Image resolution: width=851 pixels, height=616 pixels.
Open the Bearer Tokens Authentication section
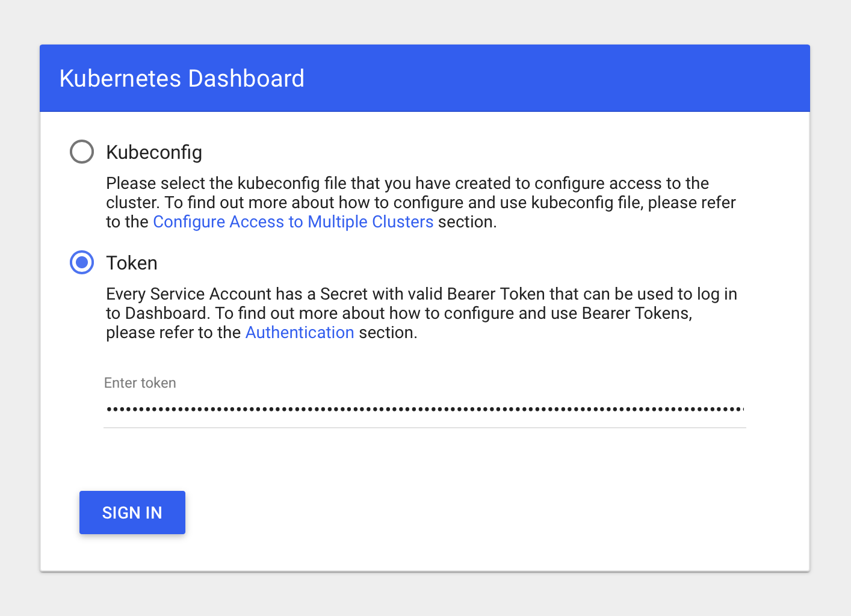point(299,332)
